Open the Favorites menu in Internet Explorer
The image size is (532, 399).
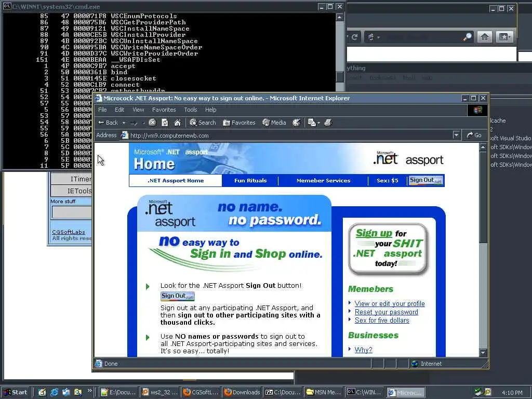click(x=164, y=110)
